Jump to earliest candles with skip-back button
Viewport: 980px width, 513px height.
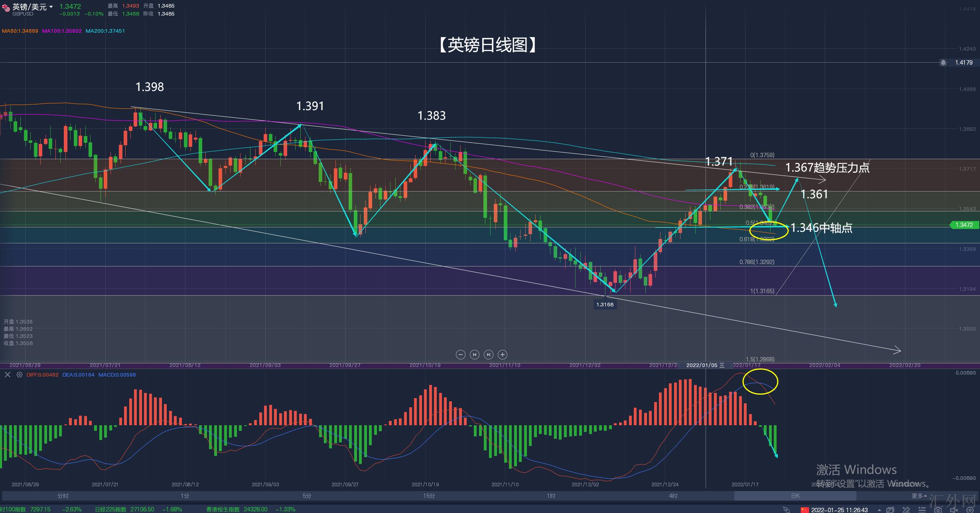point(474,354)
